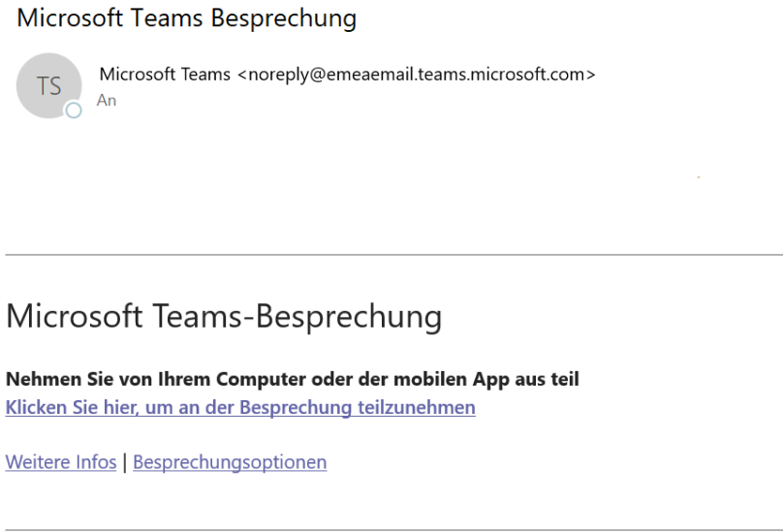Click the divider line below the email header

tap(394, 255)
